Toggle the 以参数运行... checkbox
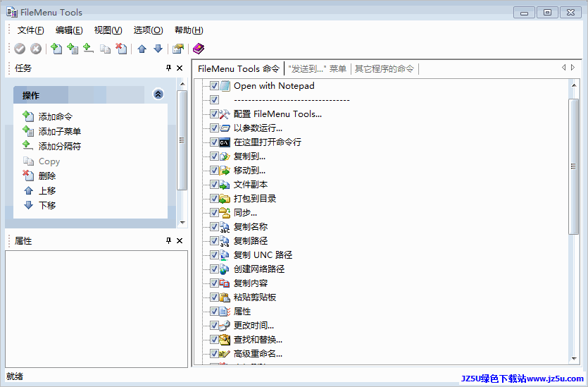The height and width of the screenshot is (387, 588). [214, 128]
